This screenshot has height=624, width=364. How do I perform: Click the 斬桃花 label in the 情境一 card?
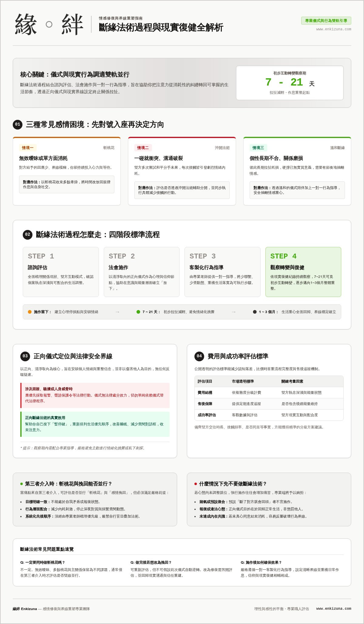point(109,148)
